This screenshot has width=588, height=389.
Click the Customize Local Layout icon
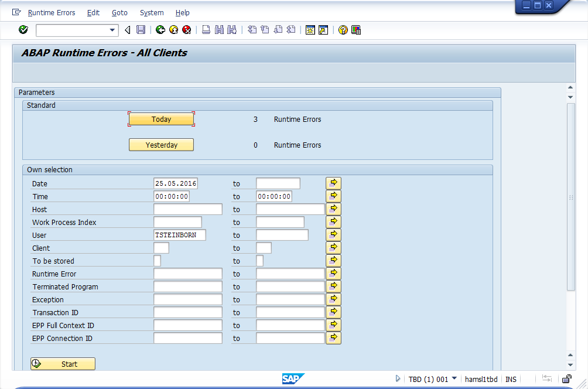point(356,30)
